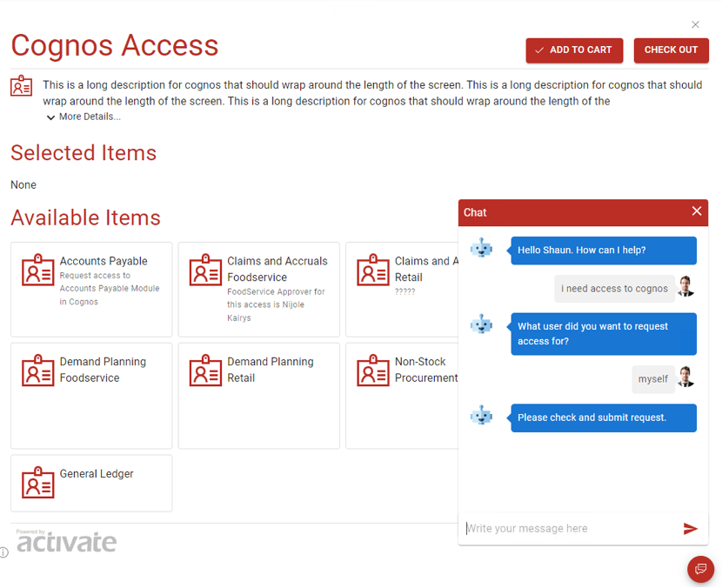Expand the More Details section
This screenshot has height=588, width=722.
(x=84, y=117)
